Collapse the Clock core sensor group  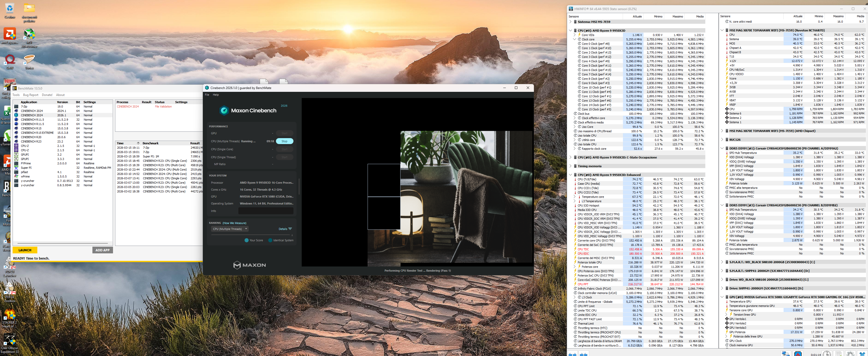(575, 39)
